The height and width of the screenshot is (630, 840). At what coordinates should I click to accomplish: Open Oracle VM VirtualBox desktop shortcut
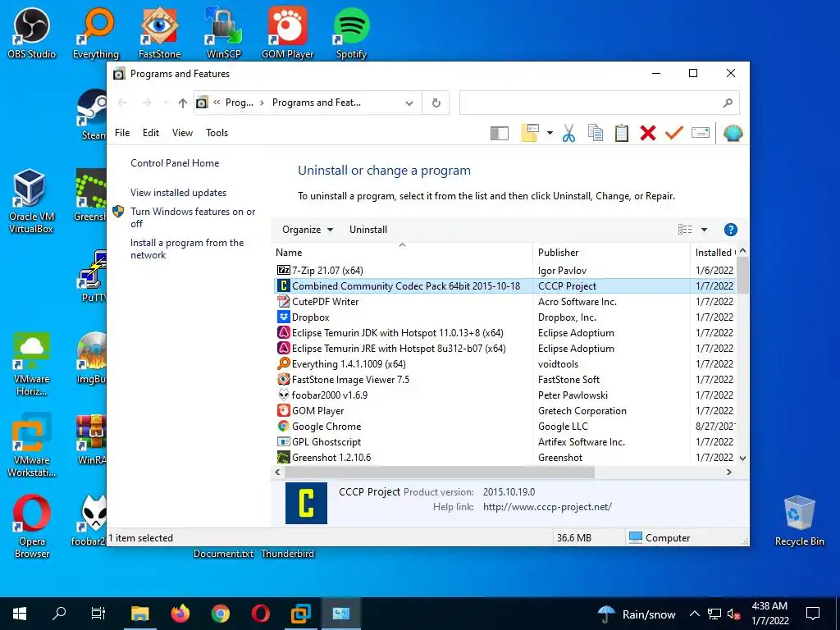click(30, 202)
